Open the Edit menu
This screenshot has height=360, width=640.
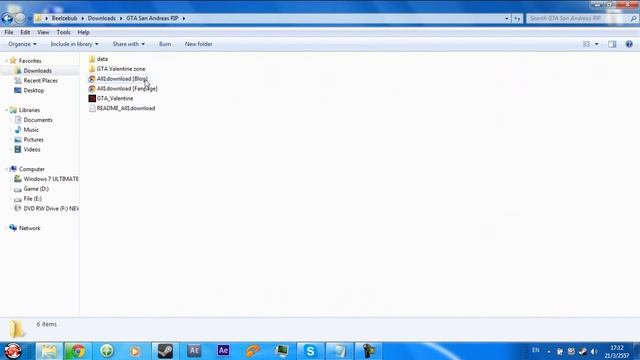pyautogui.click(x=25, y=32)
